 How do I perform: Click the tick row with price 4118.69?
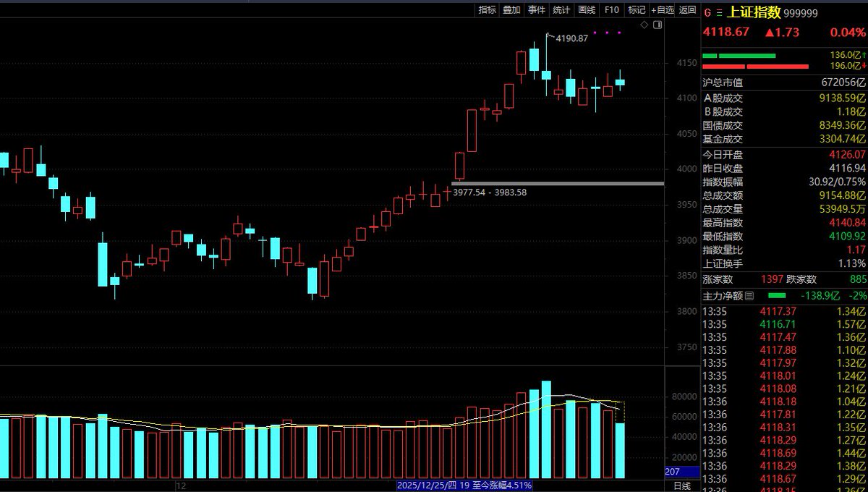784,453
